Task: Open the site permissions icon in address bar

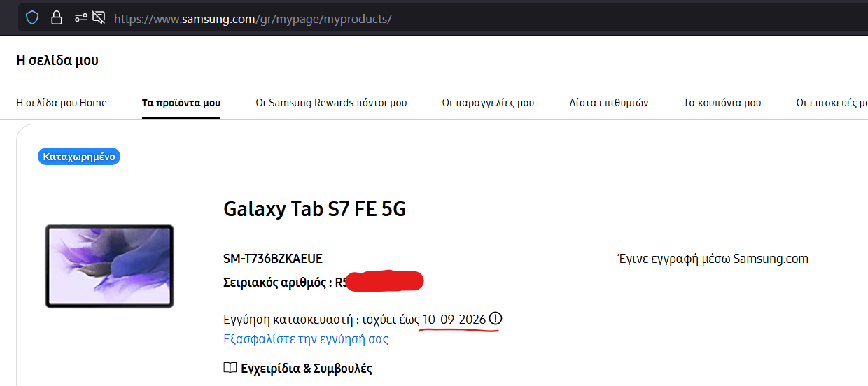Action: coord(80,18)
